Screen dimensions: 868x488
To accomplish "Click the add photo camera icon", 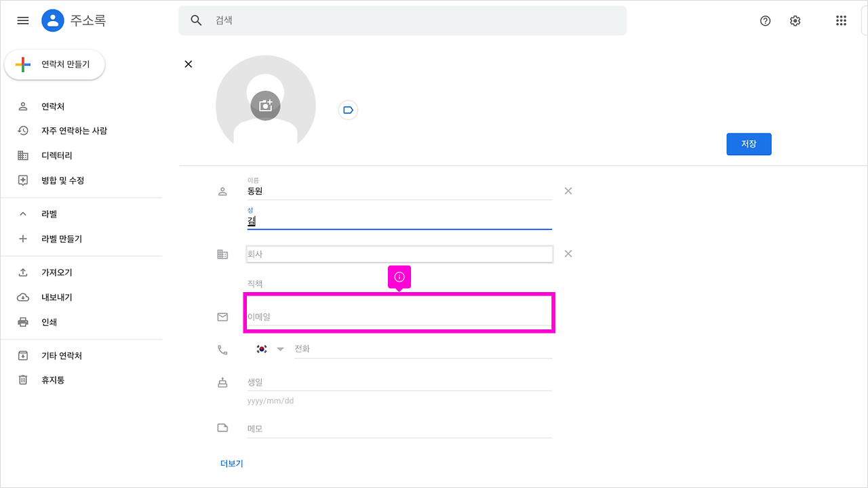I will click(x=265, y=106).
